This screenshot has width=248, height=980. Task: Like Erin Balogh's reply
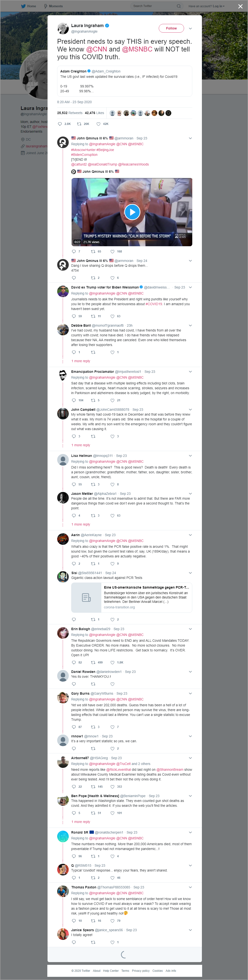tap(112, 662)
